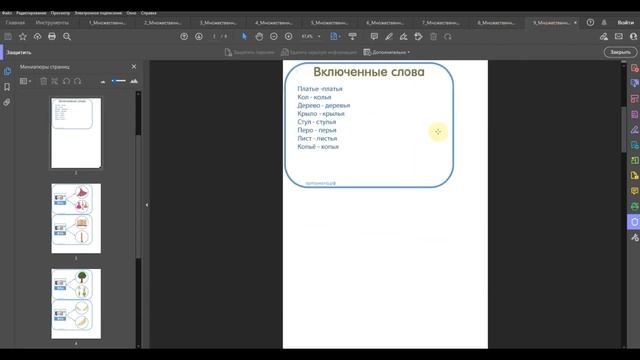640x360 pixels.
Task: Click the yellow comment tool in right panel
Action: (634, 191)
